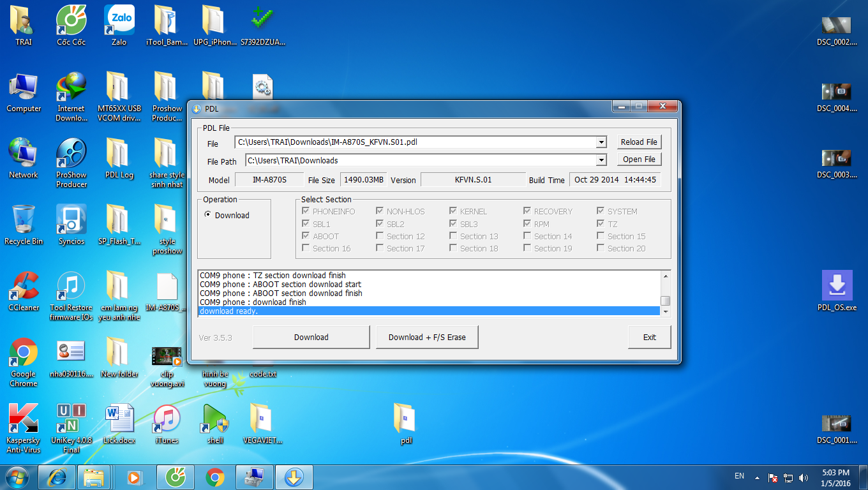The height and width of the screenshot is (490, 868).
Task: Show hidden system tray icons
Action: [757, 477]
